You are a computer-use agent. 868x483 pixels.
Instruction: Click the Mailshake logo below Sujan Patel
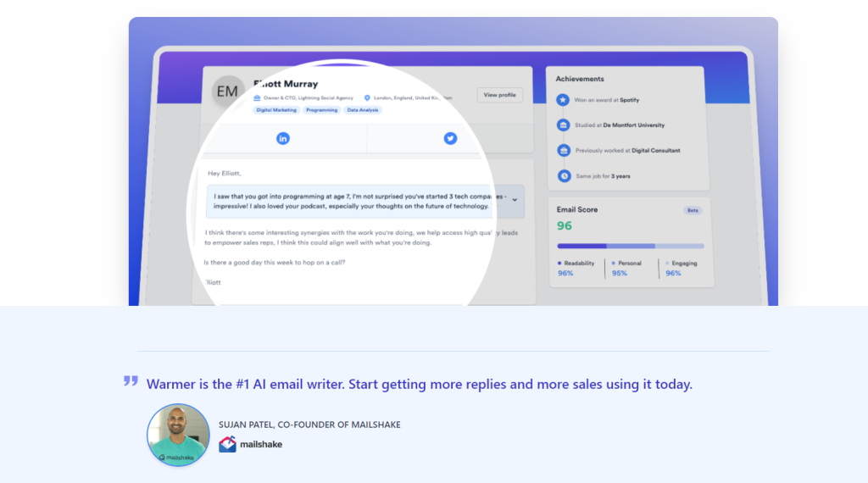click(250, 444)
